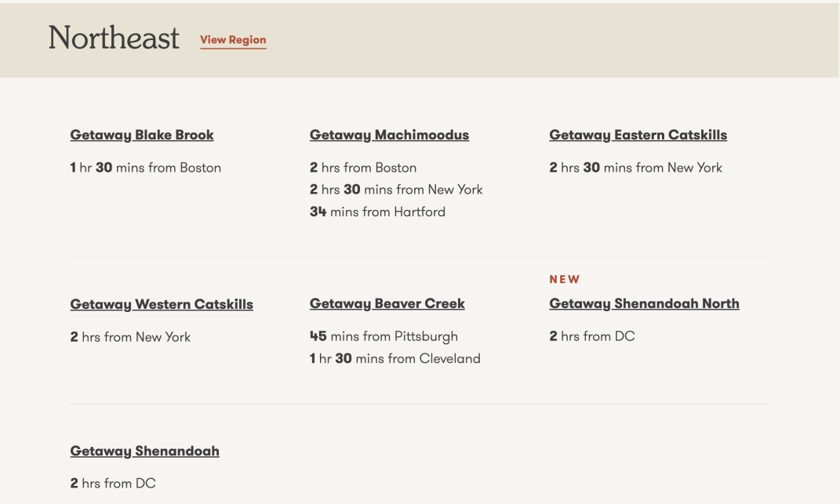Image resolution: width=840 pixels, height=504 pixels.
Task: Click DC travel time under Getaway Shenandoah
Action: click(x=113, y=483)
